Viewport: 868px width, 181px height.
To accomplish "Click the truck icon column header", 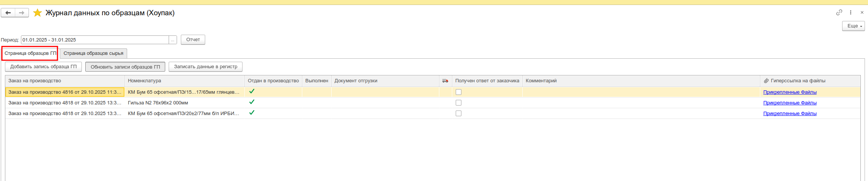I will point(445,81).
